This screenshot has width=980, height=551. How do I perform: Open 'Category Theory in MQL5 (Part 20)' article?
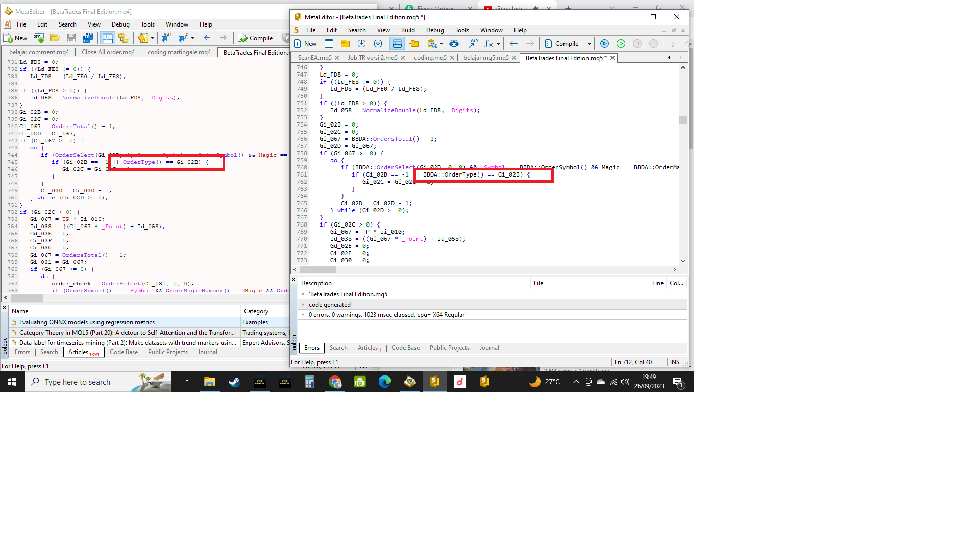[x=127, y=333]
